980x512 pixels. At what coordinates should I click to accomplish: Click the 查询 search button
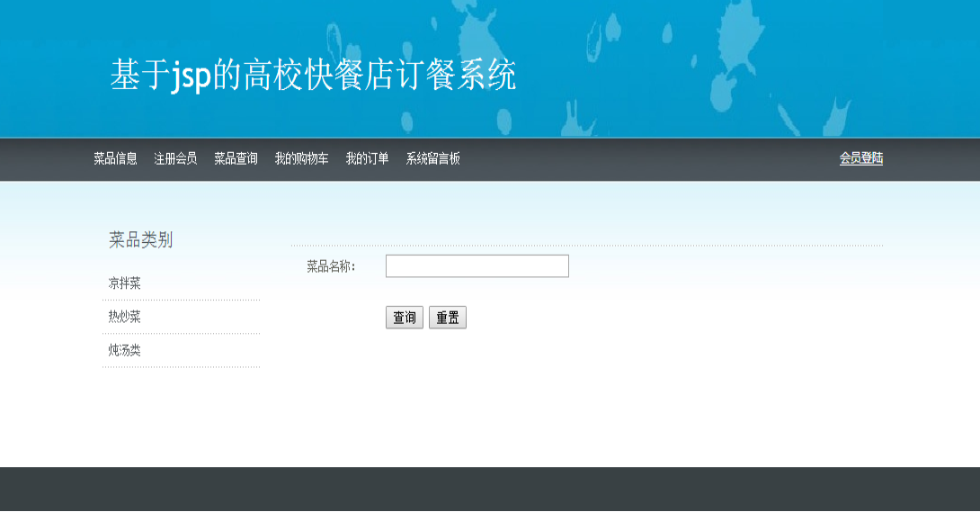405,318
